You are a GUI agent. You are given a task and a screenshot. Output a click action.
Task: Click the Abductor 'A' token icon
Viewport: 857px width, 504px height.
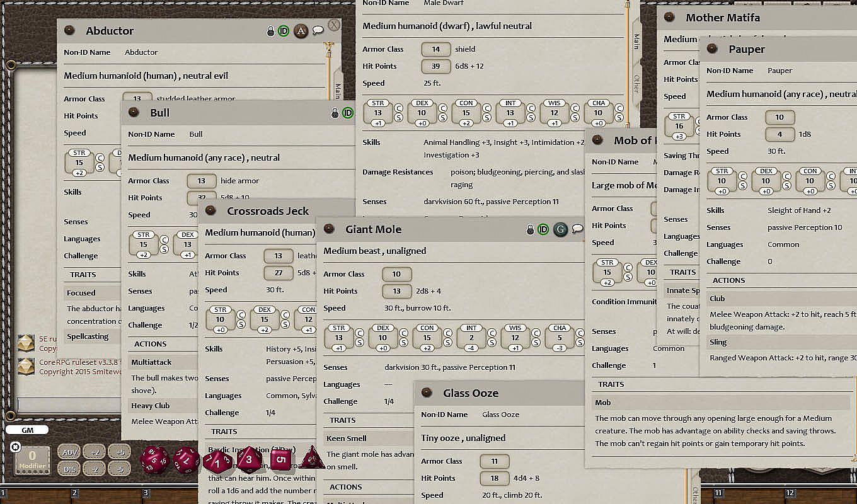pos(301,31)
